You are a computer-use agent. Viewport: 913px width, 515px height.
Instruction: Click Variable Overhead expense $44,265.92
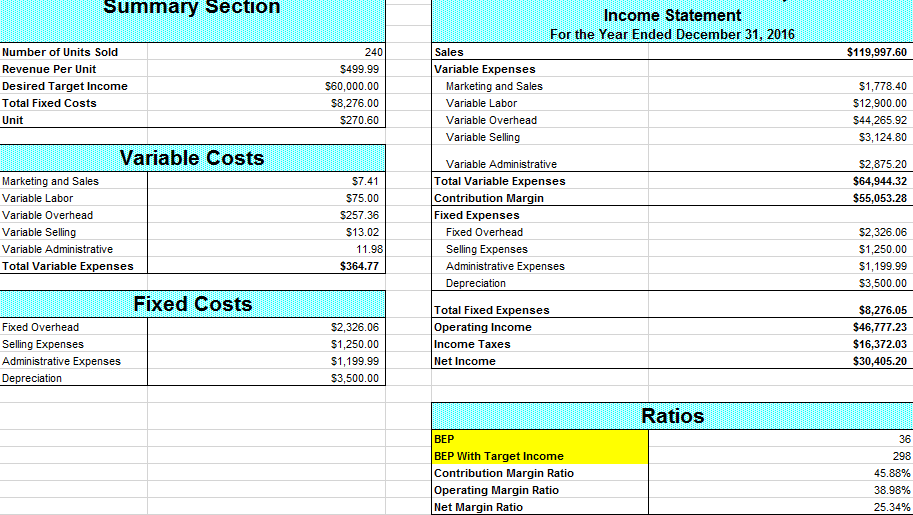coord(880,120)
